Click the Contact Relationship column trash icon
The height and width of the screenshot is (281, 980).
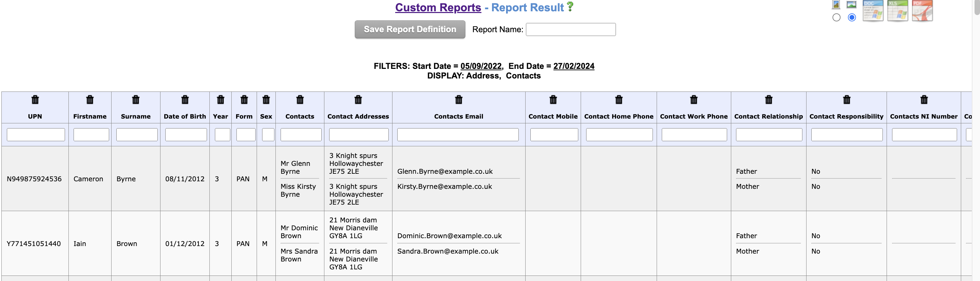tap(769, 100)
